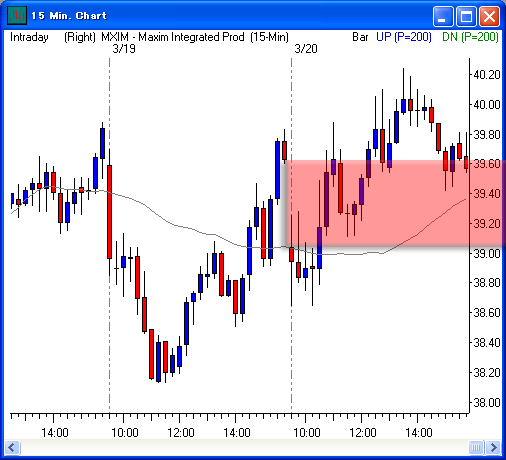Click the scroll right arrow
Screen dimensions: 506x460
493,447
